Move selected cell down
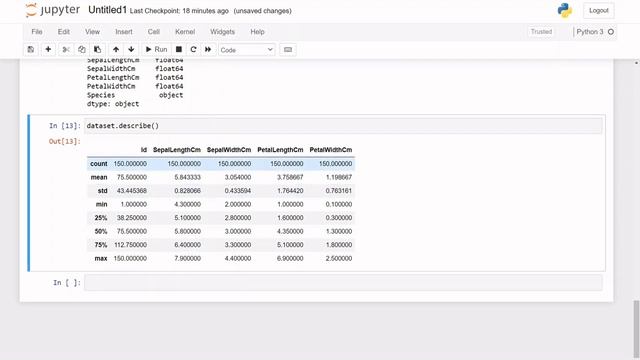Viewport: 640px width, 360px height. pos(131,49)
